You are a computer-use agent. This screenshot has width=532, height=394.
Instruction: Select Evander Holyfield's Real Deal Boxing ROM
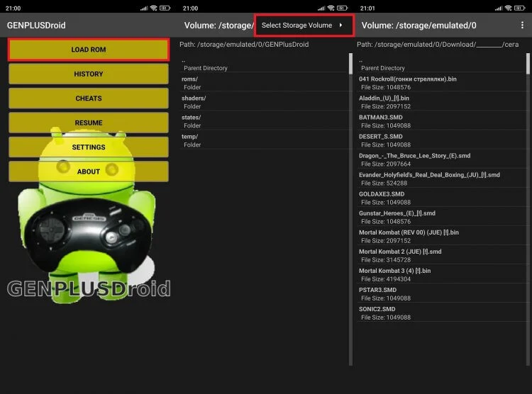(441, 179)
